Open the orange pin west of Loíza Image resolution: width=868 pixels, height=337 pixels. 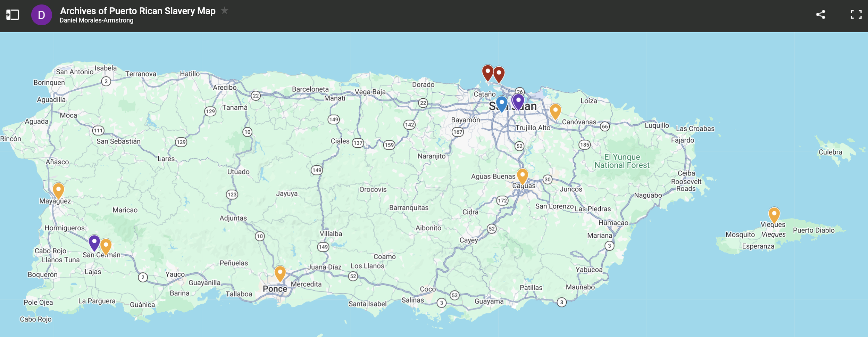click(556, 112)
